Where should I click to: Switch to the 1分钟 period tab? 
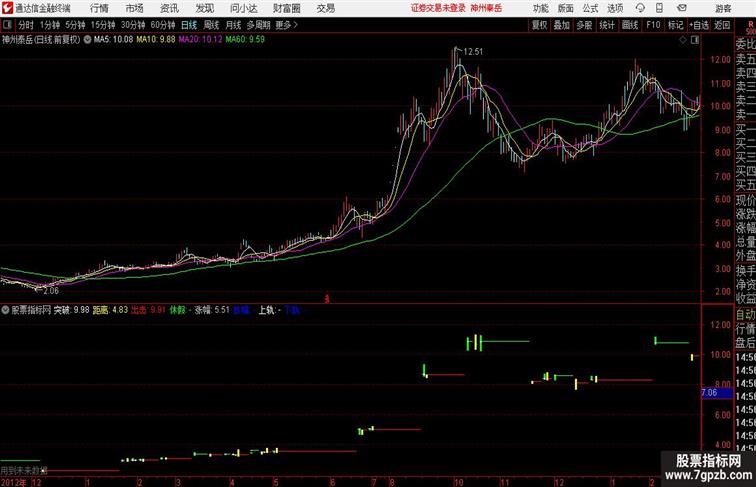click(x=50, y=25)
